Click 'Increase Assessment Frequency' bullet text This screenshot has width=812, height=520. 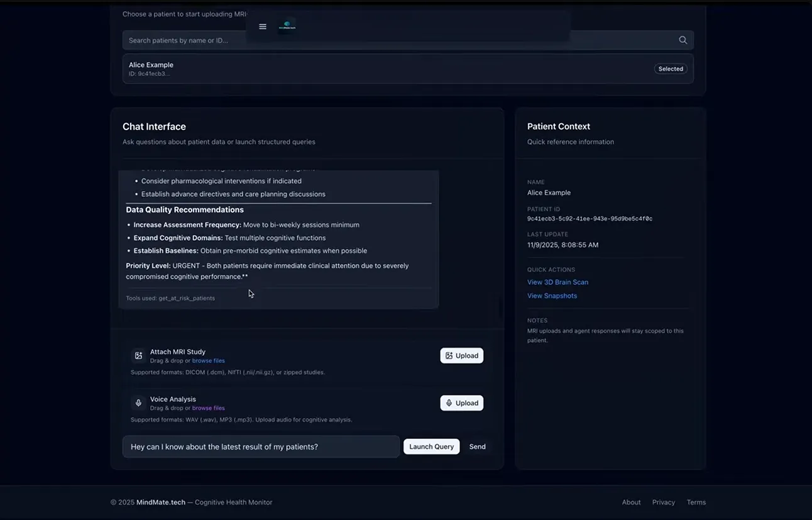click(187, 225)
